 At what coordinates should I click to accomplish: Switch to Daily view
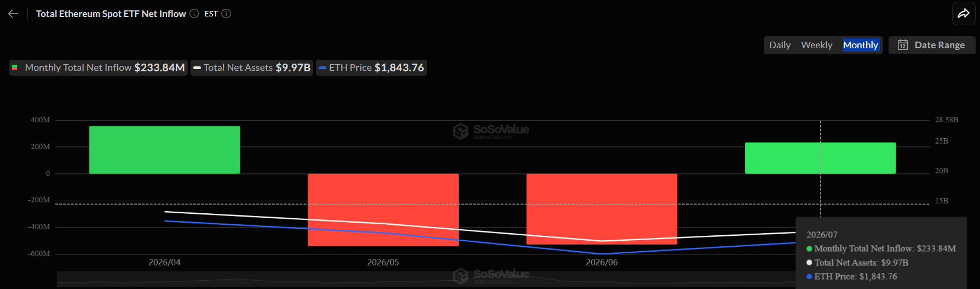click(780, 45)
